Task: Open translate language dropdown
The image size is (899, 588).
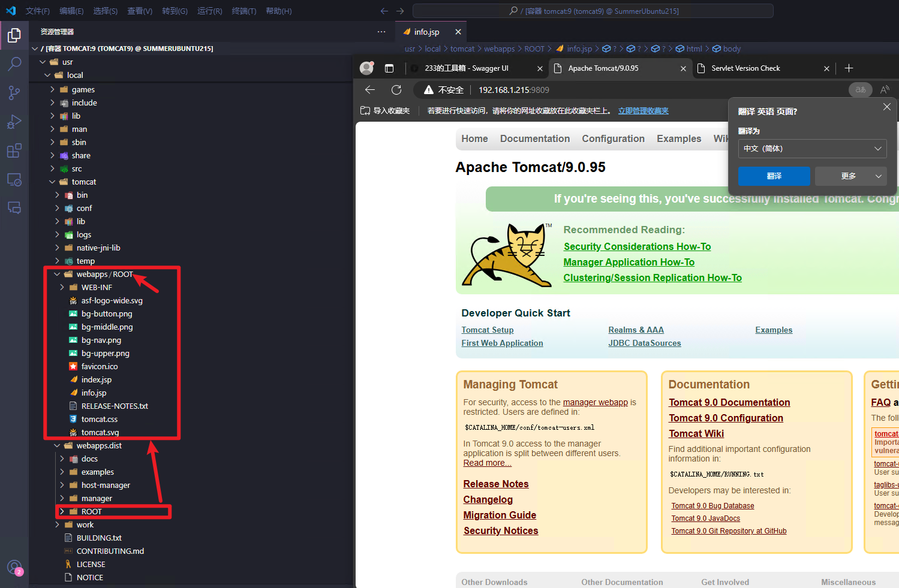Action: [x=812, y=149]
